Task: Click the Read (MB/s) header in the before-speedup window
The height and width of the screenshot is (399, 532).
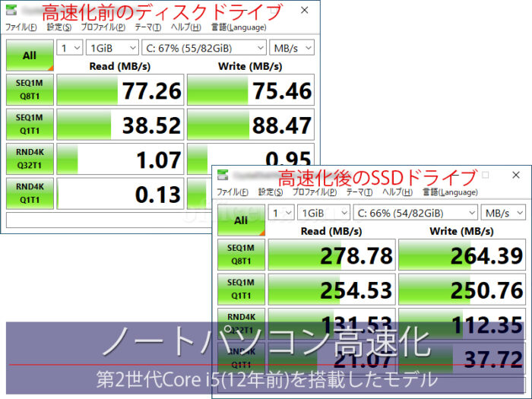Action: click(120, 66)
